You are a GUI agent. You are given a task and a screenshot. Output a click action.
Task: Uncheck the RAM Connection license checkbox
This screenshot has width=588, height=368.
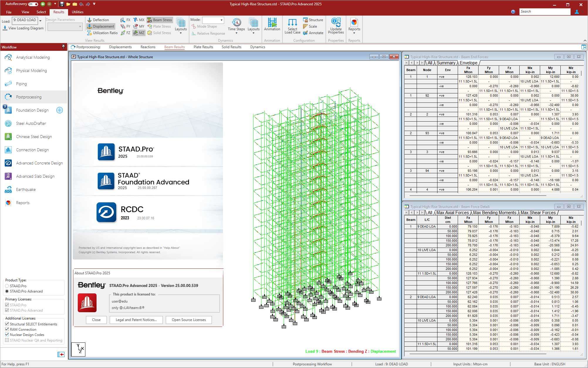[7, 329]
